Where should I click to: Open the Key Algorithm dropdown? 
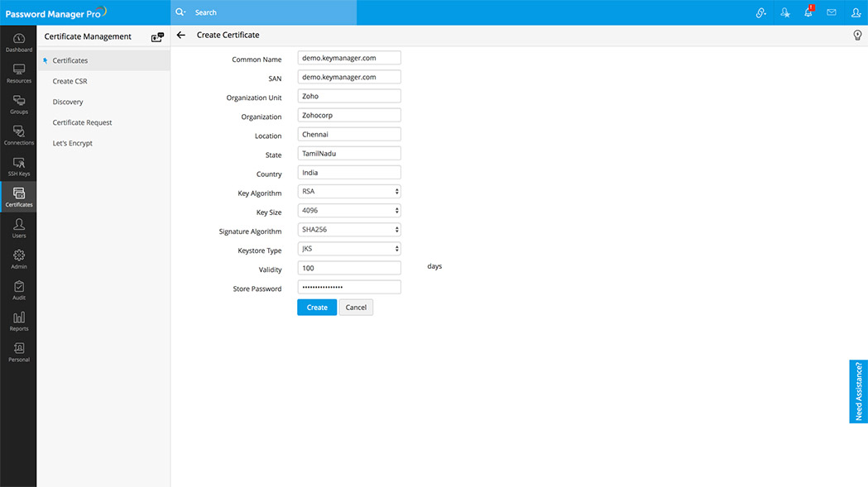point(348,191)
